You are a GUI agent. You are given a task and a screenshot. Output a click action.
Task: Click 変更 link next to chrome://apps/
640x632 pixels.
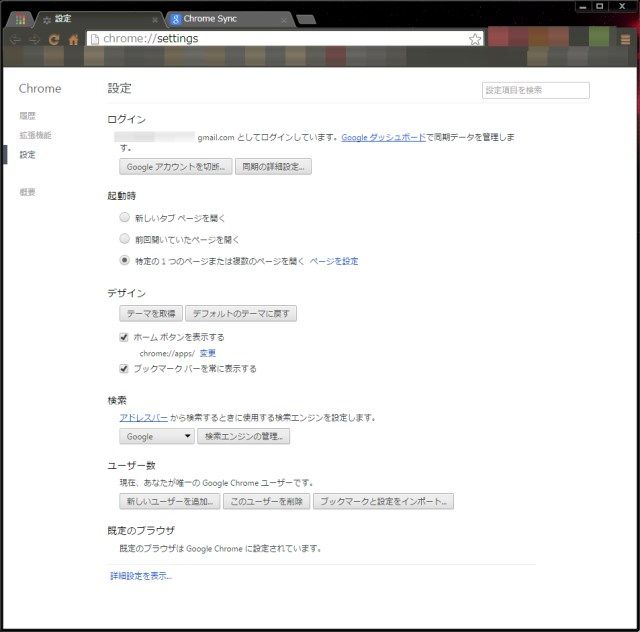(x=208, y=353)
